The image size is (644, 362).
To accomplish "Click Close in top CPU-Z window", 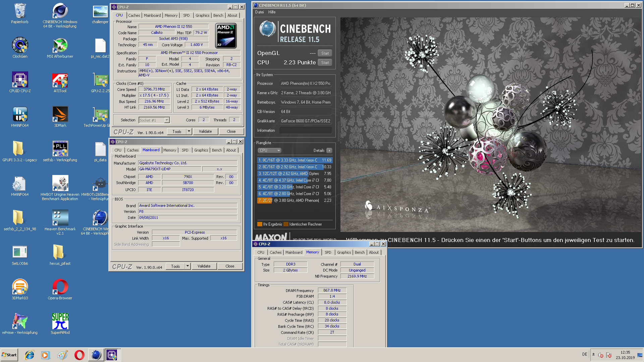I will (x=231, y=131).
